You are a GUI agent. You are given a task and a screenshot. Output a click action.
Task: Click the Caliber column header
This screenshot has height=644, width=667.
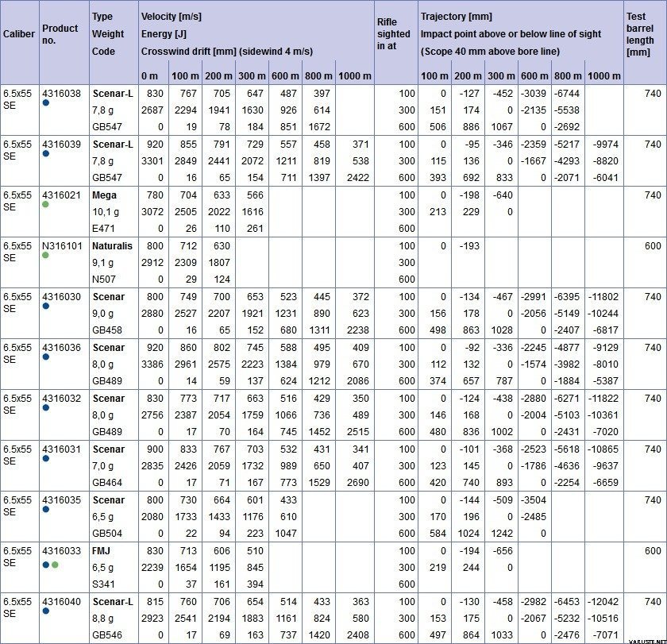pyautogui.click(x=19, y=34)
